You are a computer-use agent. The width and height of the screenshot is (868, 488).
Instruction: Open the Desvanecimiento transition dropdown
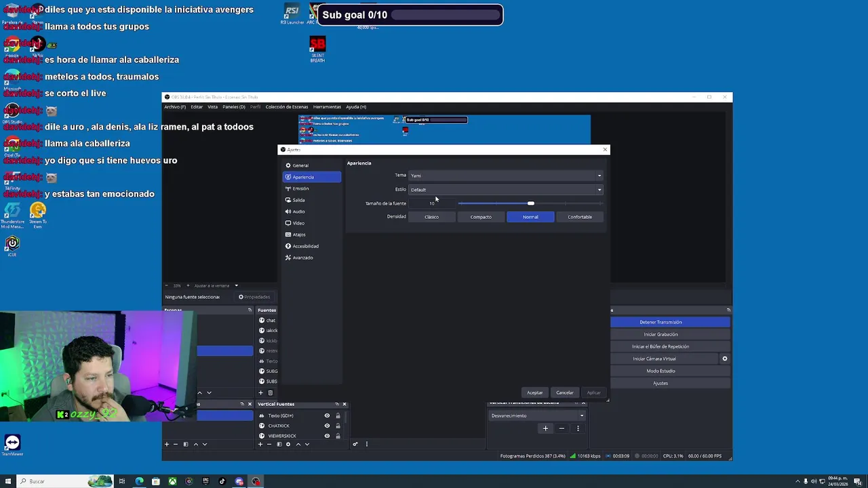(537, 415)
